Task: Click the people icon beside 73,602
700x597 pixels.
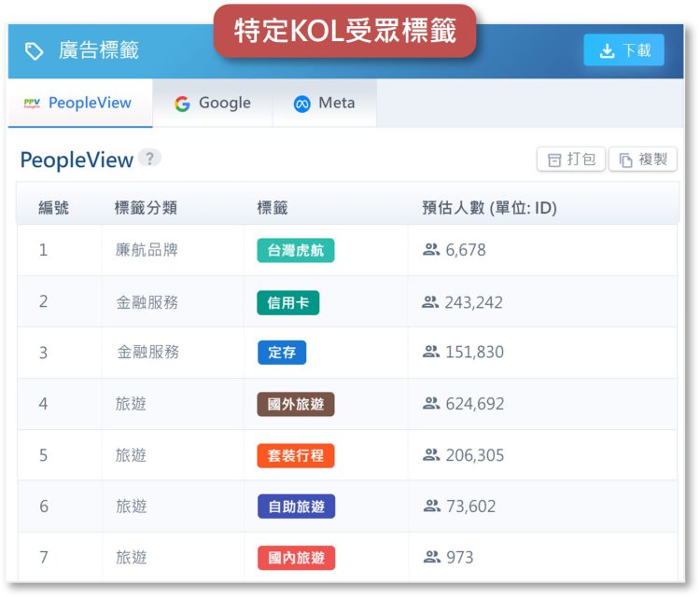Action: [x=432, y=506]
